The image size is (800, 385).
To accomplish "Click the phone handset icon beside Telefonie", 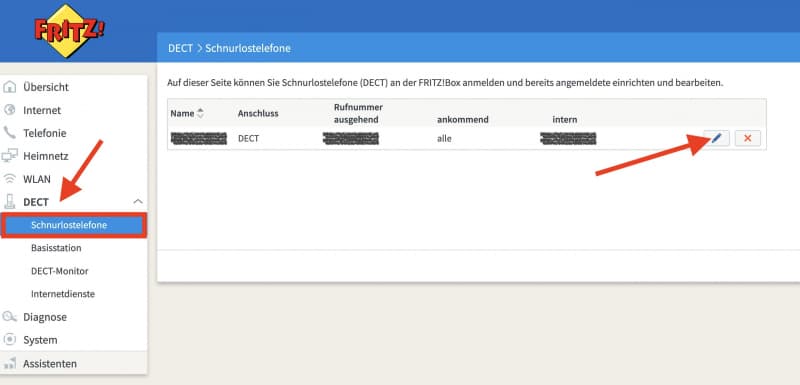I will (x=9, y=133).
